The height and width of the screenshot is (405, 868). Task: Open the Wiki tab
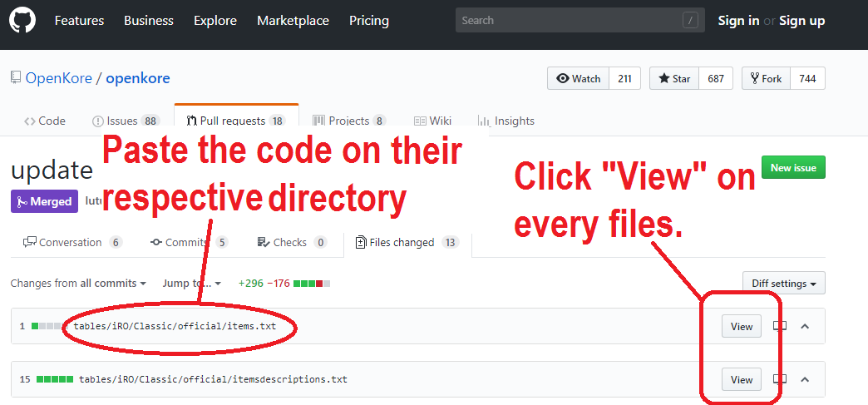(433, 121)
